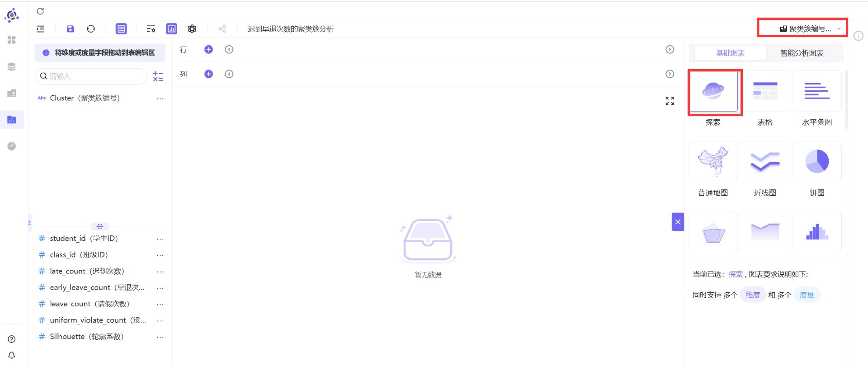The height and width of the screenshot is (366, 868).
Task: Click the panel splitter handle above measures
Action: click(100, 226)
